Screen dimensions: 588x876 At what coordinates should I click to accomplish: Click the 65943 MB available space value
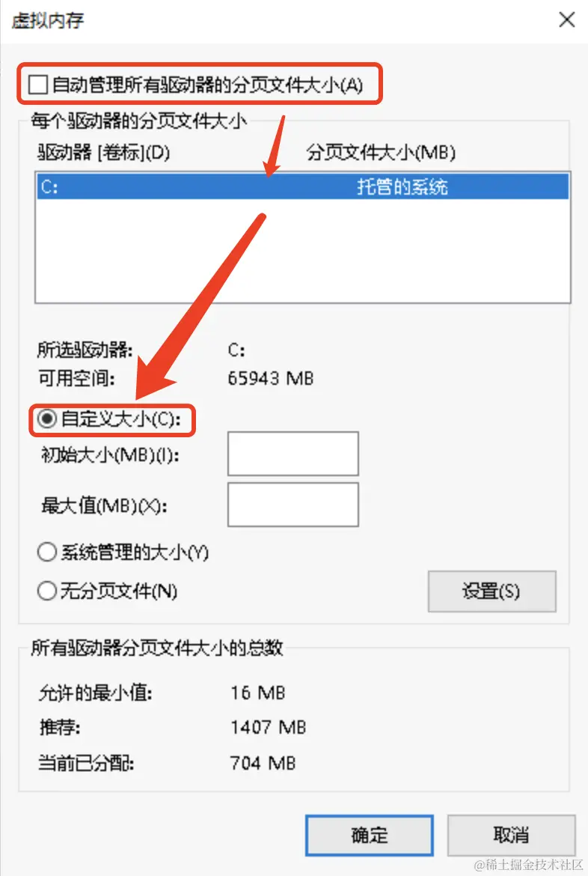pos(271,378)
